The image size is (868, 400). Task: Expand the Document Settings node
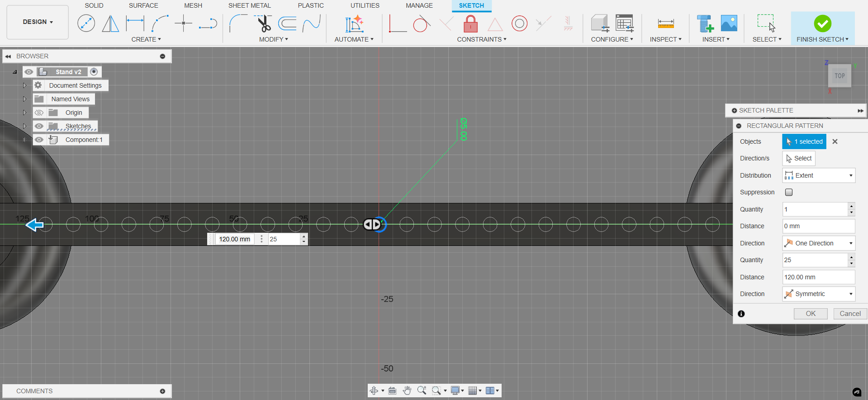click(x=25, y=85)
